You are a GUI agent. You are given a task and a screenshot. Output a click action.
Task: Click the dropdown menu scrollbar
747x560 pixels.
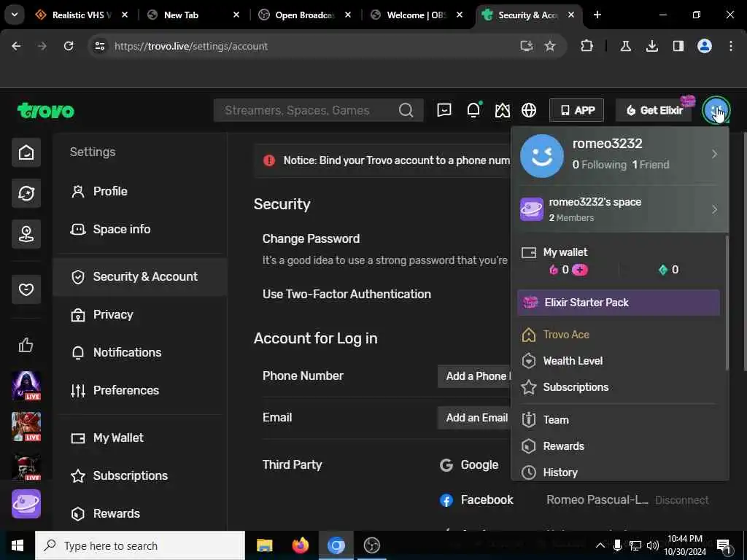click(x=727, y=303)
